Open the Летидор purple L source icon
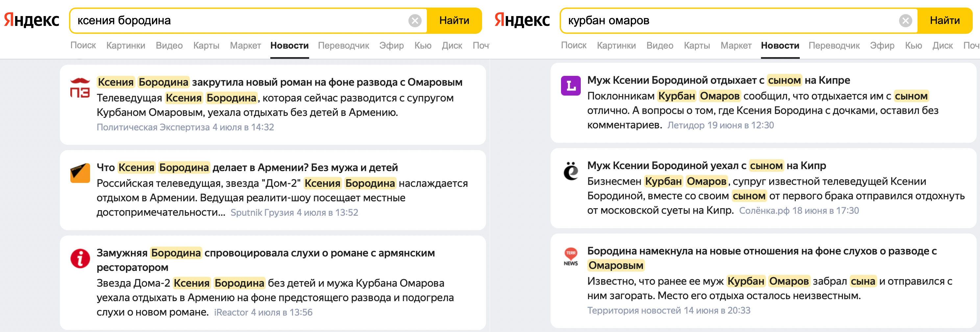 [571, 86]
